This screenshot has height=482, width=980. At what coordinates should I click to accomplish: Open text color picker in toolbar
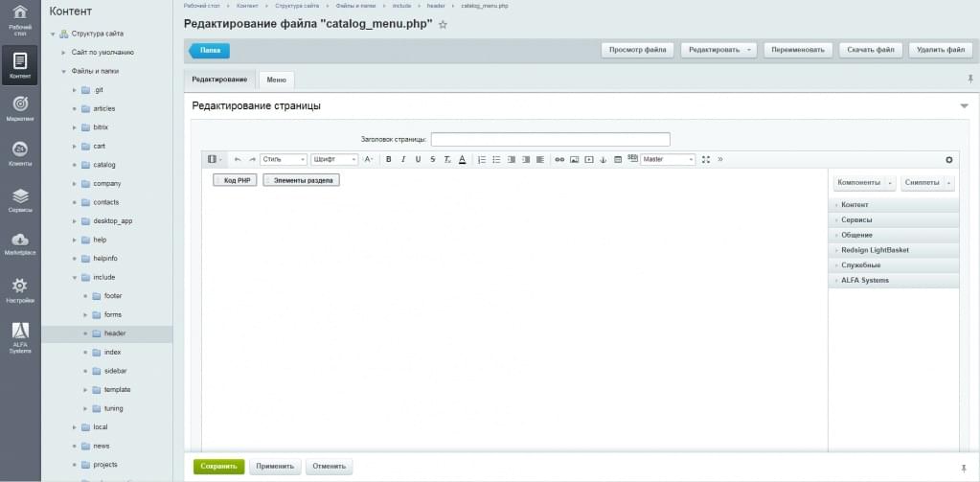[462, 159]
